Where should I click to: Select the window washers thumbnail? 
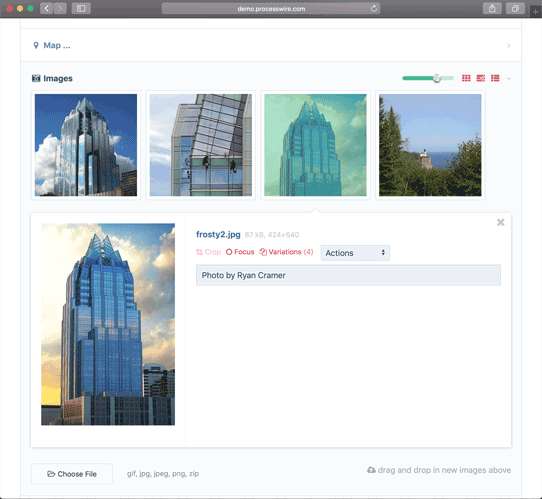click(200, 145)
